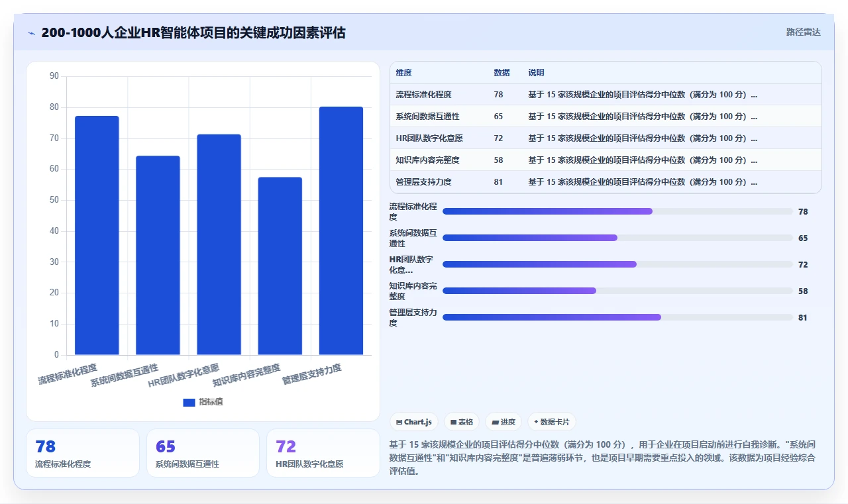Toggle the 指标值 legend color box

coord(189,402)
